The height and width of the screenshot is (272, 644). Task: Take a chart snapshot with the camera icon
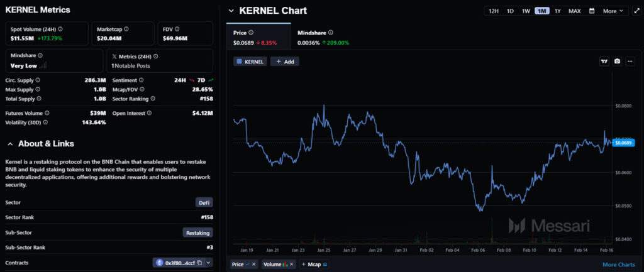617,61
